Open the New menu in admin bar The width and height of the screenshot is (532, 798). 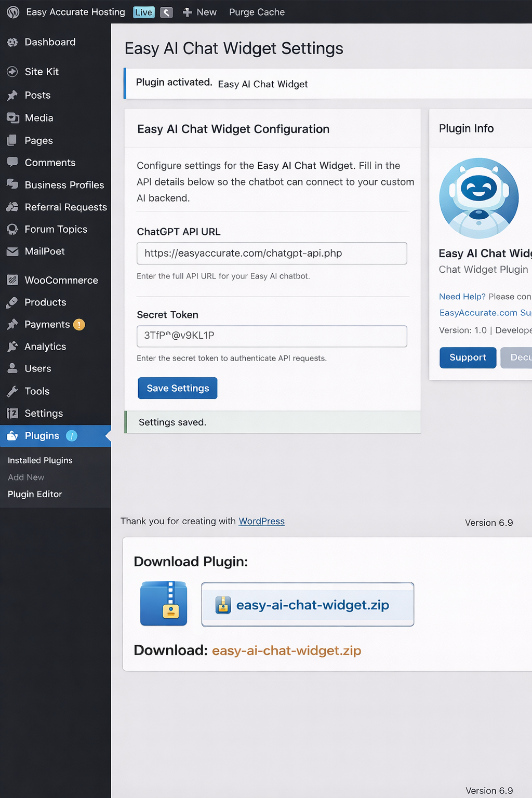click(206, 12)
